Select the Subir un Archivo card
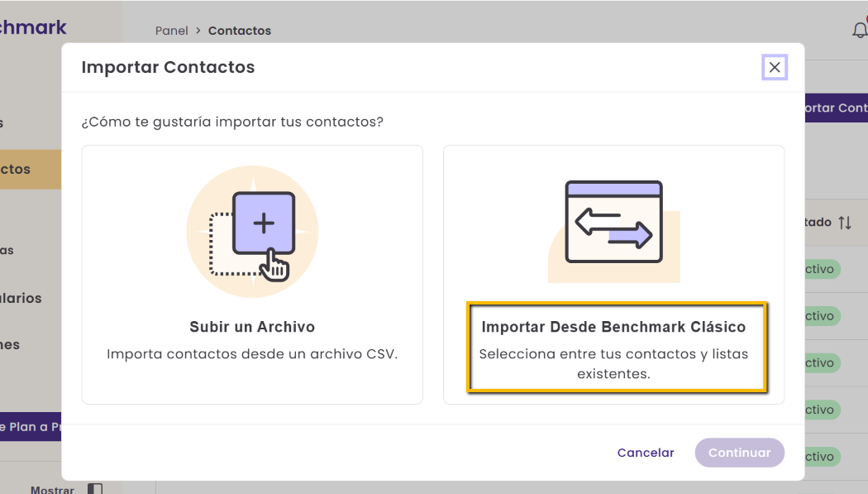868x494 pixels. [252, 275]
